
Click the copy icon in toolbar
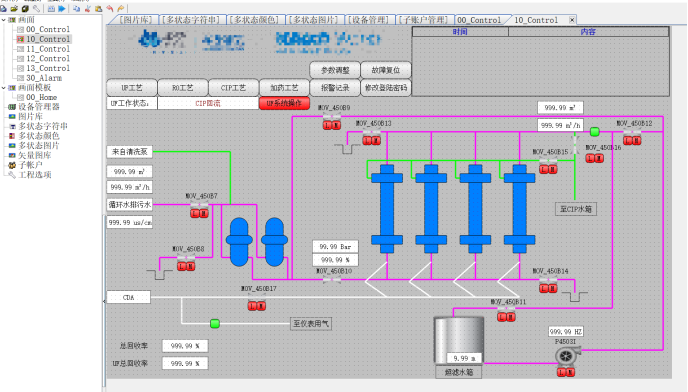point(76,8)
